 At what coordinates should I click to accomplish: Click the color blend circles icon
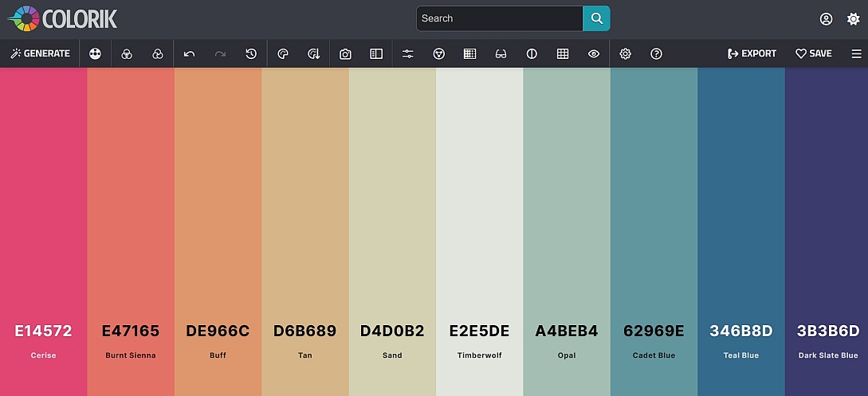158,53
